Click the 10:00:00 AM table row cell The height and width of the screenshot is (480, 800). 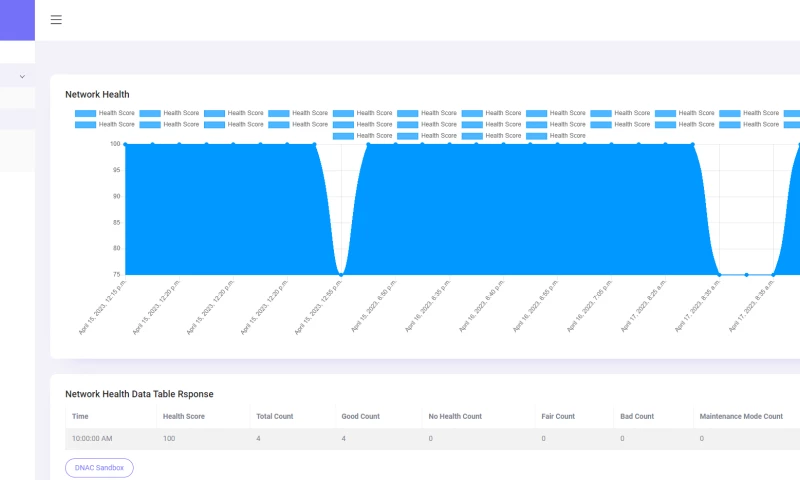[x=92, y=438]
